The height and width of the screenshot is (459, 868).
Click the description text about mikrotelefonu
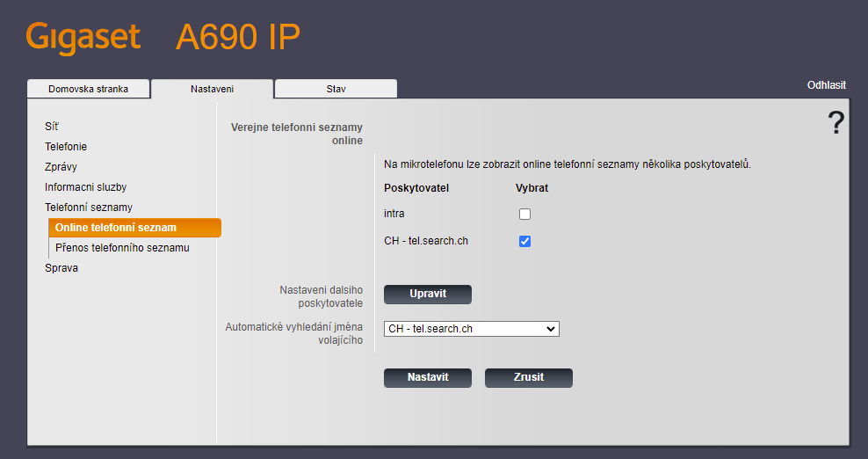[568, 164]
